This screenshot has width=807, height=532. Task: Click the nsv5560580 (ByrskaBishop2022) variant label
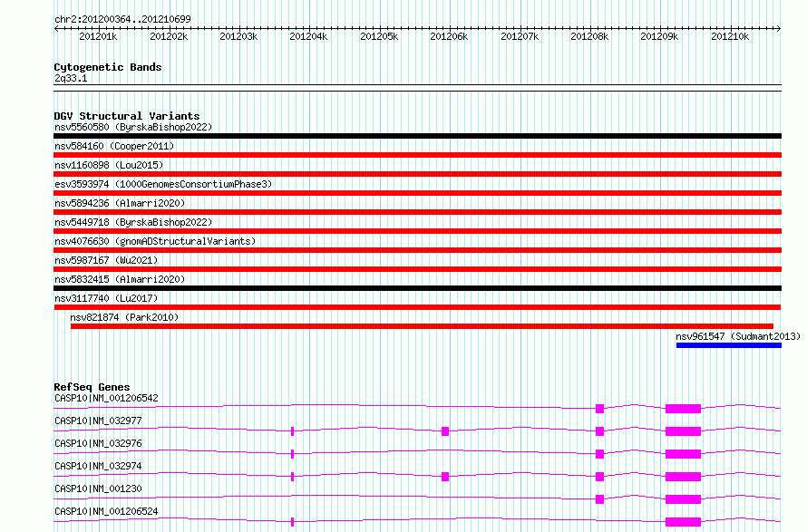[x=133, y=127]
